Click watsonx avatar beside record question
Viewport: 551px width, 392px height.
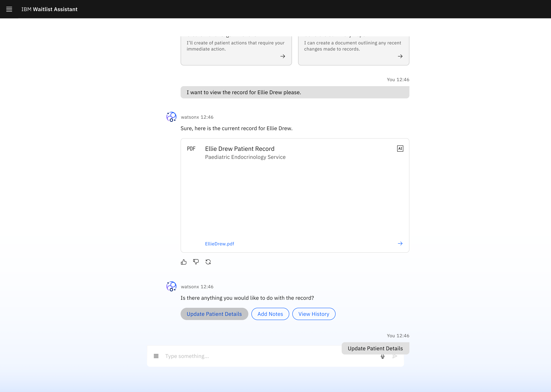[x=171, y=287]
